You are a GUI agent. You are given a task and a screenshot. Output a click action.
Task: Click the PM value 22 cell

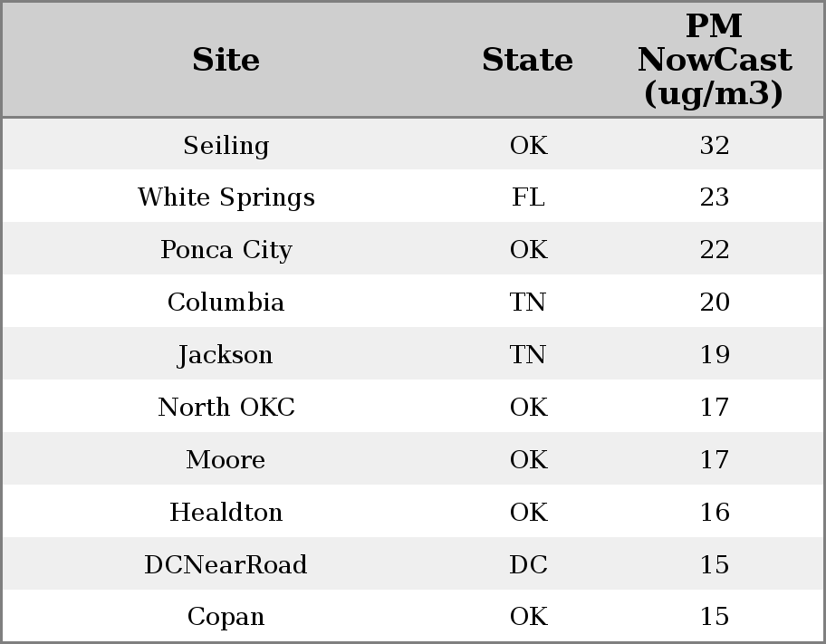point(714,250)
